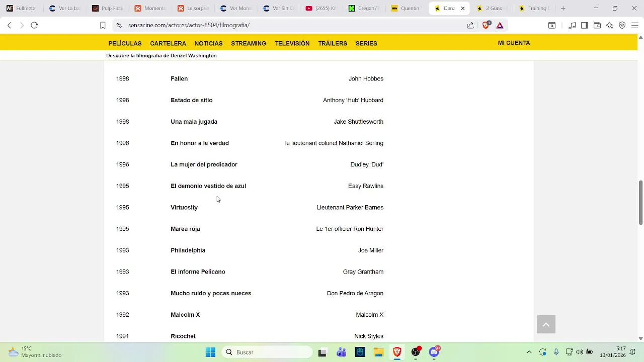Switch to the YouTube (2655) tab

pyautogui.click(x=323, y=8)
